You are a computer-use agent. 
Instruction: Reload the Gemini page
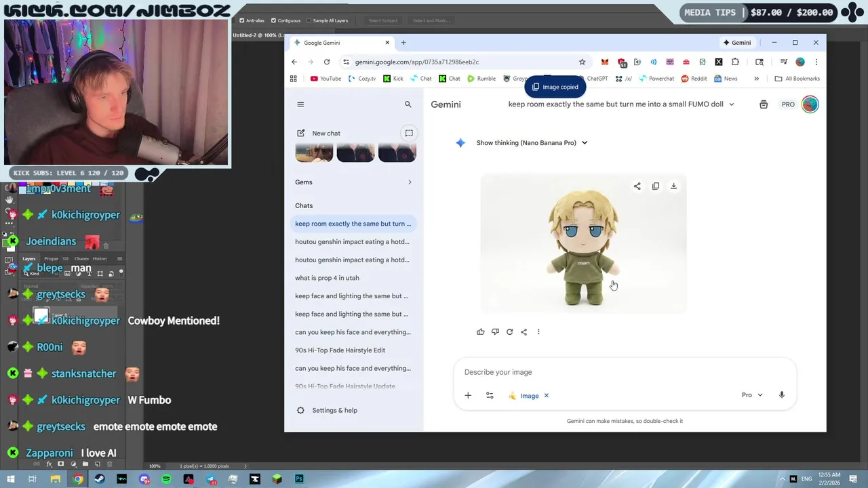[x=327, y=62]
